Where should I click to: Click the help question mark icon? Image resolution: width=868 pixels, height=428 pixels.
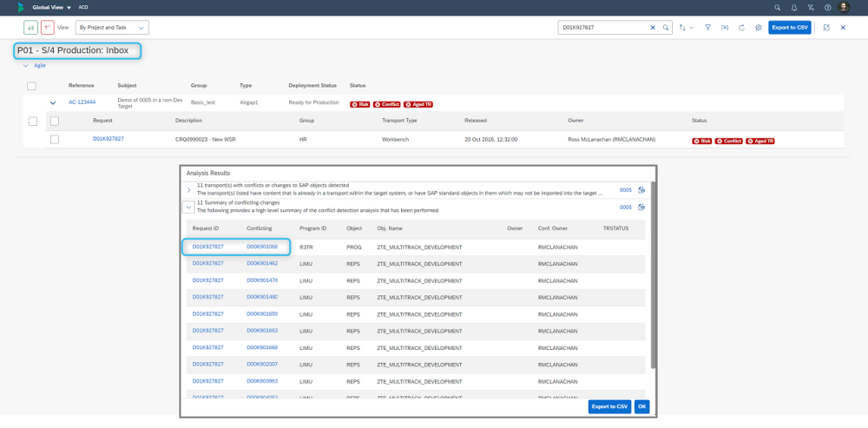tap(827, 7)
